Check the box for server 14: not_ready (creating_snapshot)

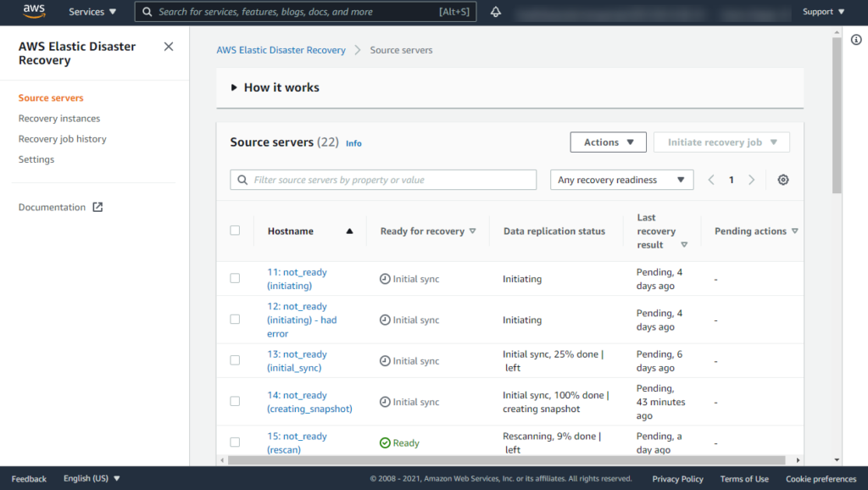pyautogui.click(x=235, y=401)
